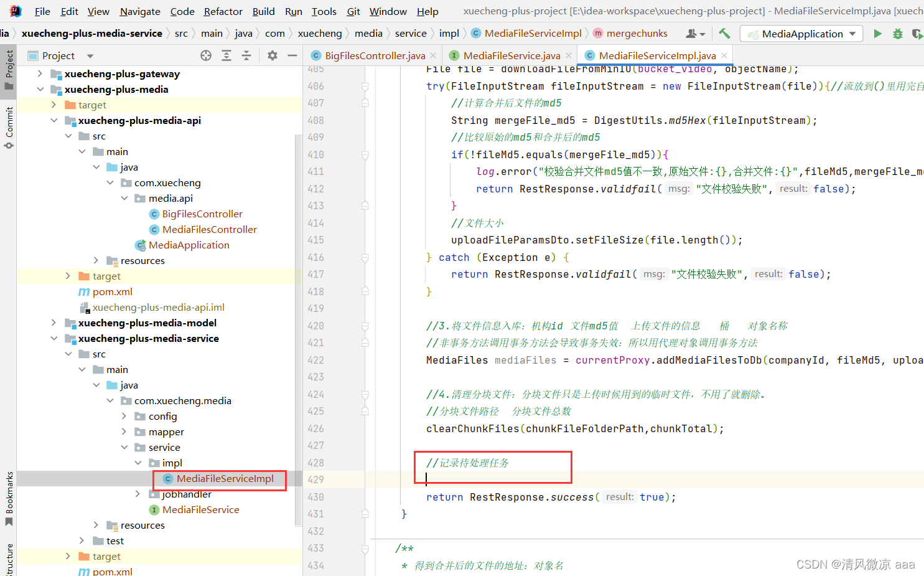Close the BigFilesController.java tab
This screenshot has width=924, height=576.
tap(433, 55)
